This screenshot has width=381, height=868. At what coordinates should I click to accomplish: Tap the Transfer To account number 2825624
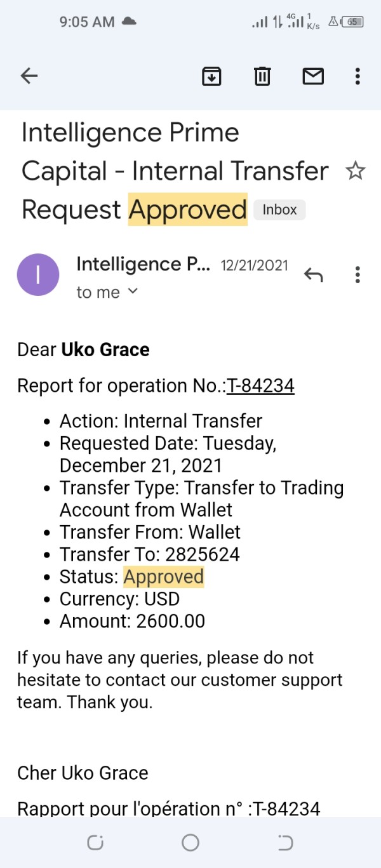pos(203,554)
